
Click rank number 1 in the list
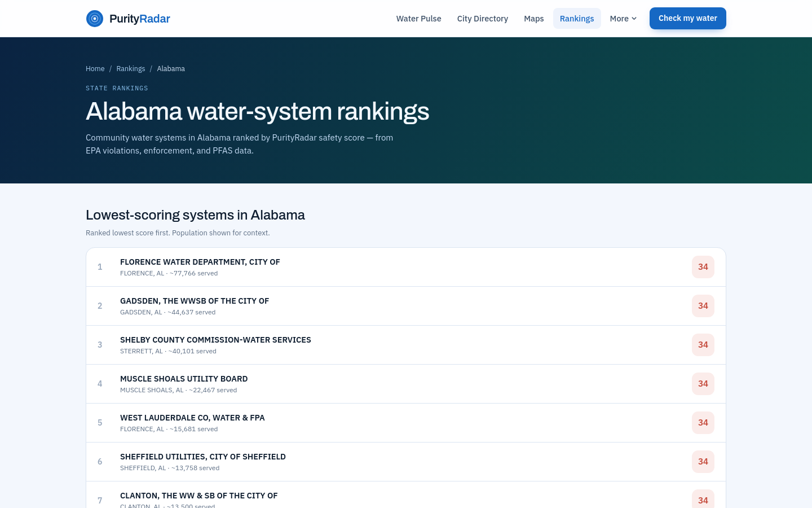coord(100,267)
